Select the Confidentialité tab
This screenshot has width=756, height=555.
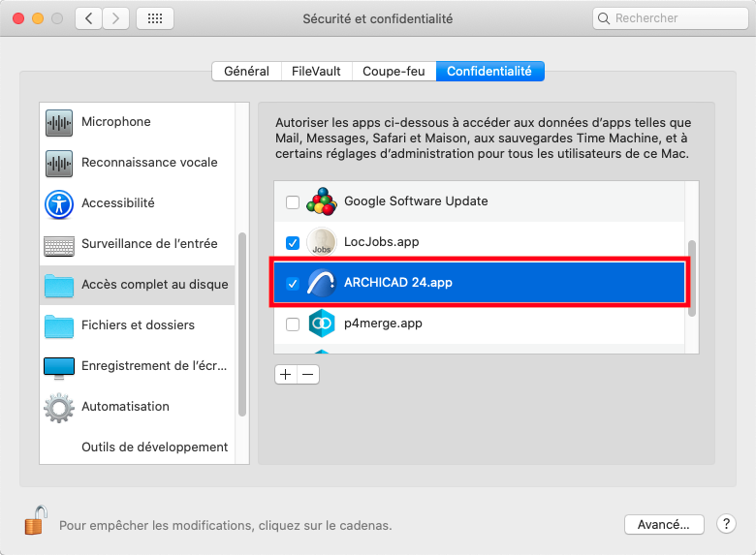[489, 72]
